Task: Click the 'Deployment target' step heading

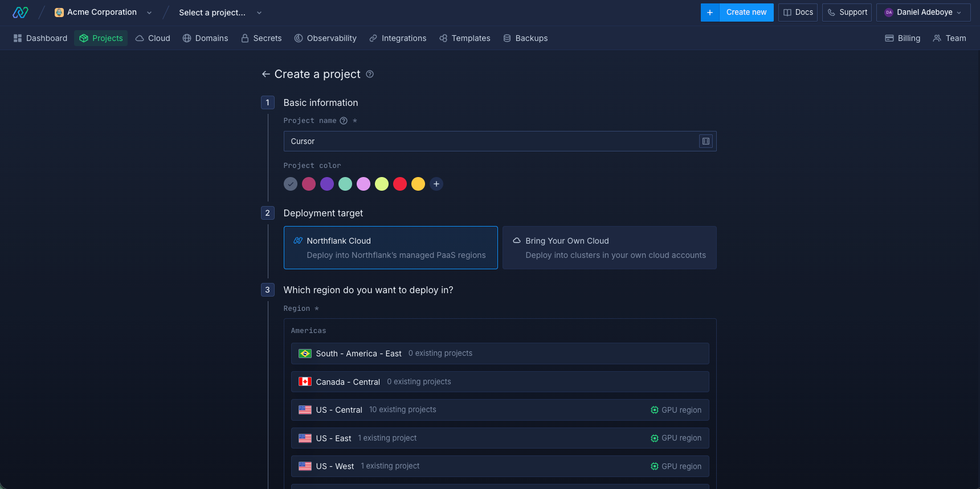Action: click(x=323, y=213)
